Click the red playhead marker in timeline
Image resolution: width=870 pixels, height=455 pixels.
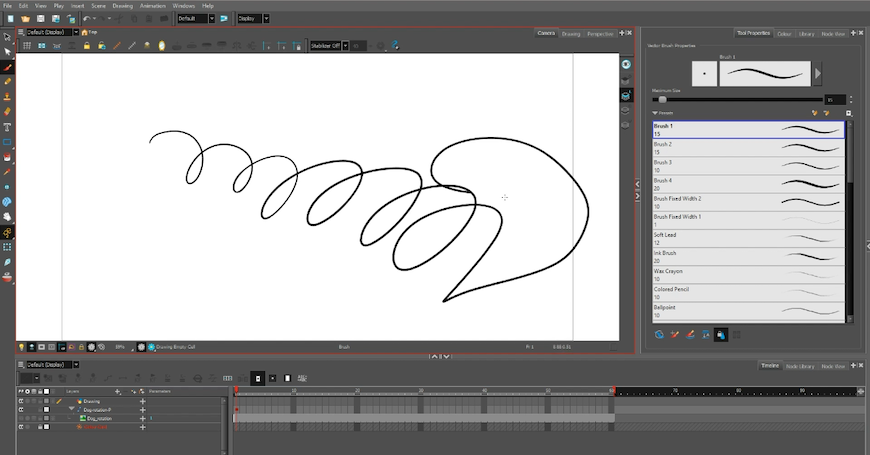pos(236,391)
